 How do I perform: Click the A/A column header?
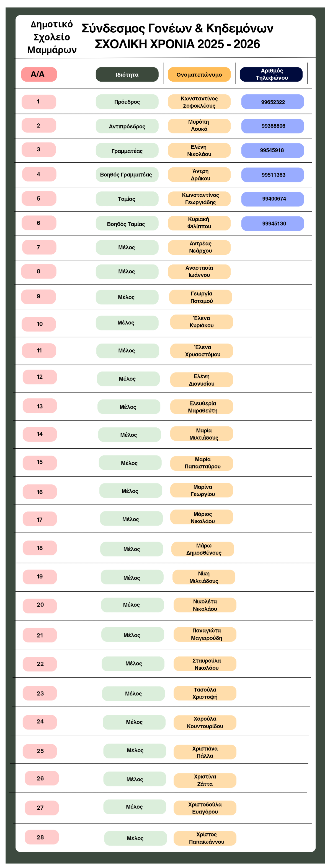[x=39, y=74]
